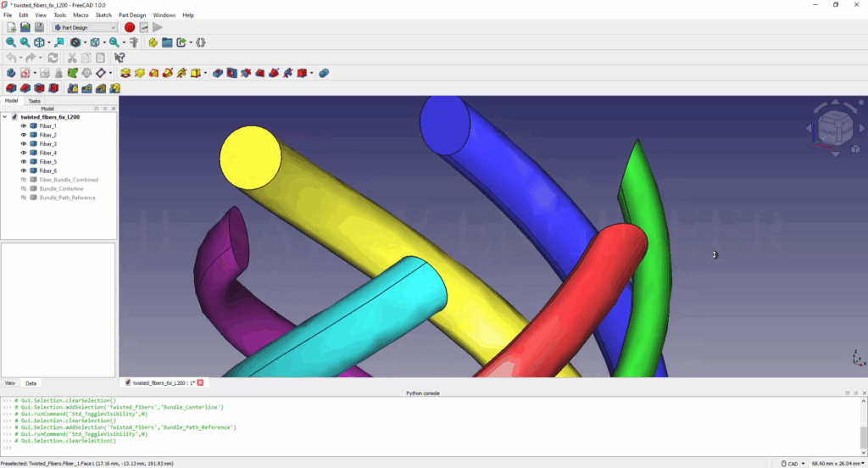Click the Fit Selection zoom icon
868x468 pixels.
(25, 42)
